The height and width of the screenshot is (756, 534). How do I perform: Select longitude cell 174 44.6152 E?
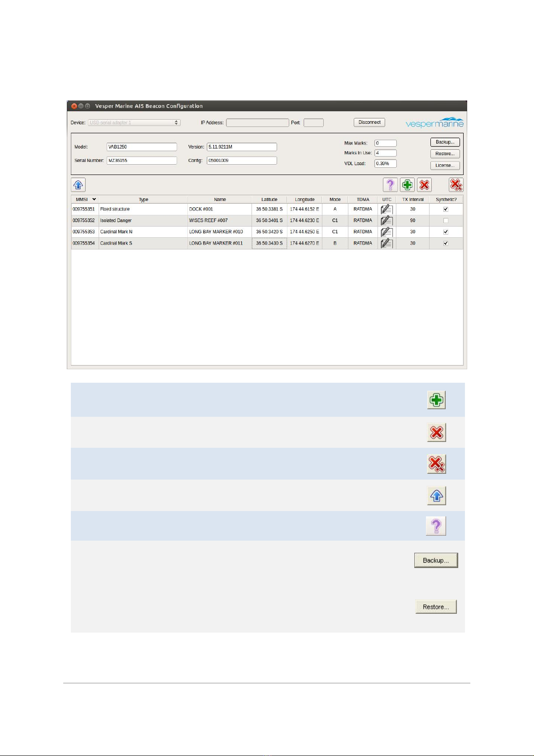point(304,209)
